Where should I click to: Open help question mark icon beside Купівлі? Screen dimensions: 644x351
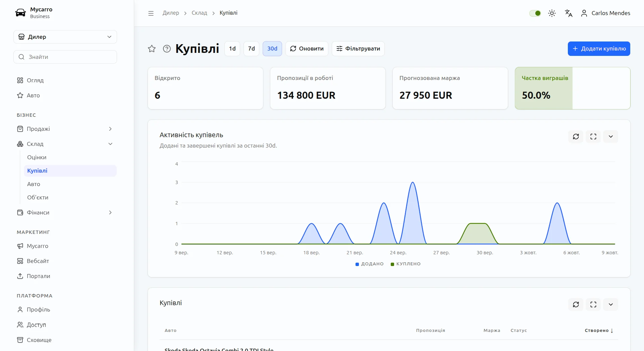pos(167,49)
